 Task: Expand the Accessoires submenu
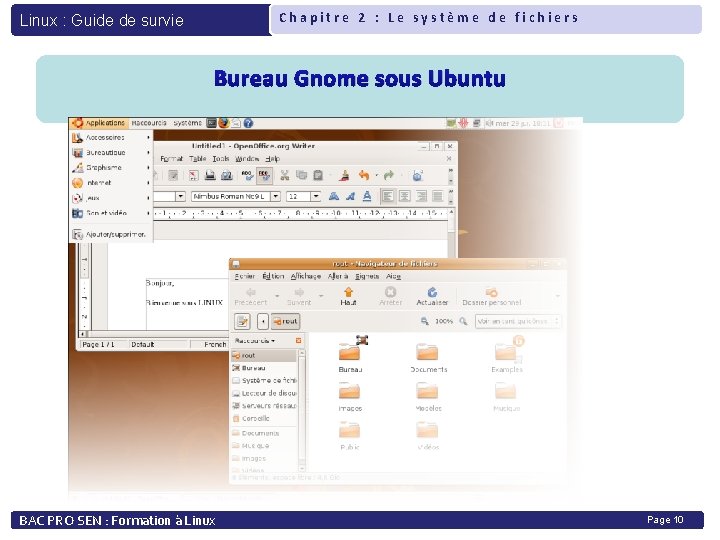pyautogui.click(x=111, y=137)
